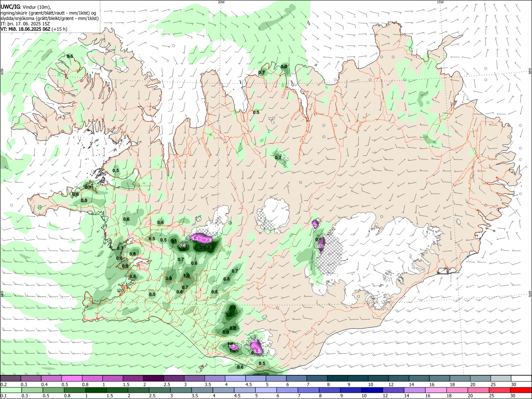The height and width of the screenshot is (399, 532).
Task: Select the 'rigning/skúrir' legend description line
Action: pyautogui.click(x=48, y=13)
